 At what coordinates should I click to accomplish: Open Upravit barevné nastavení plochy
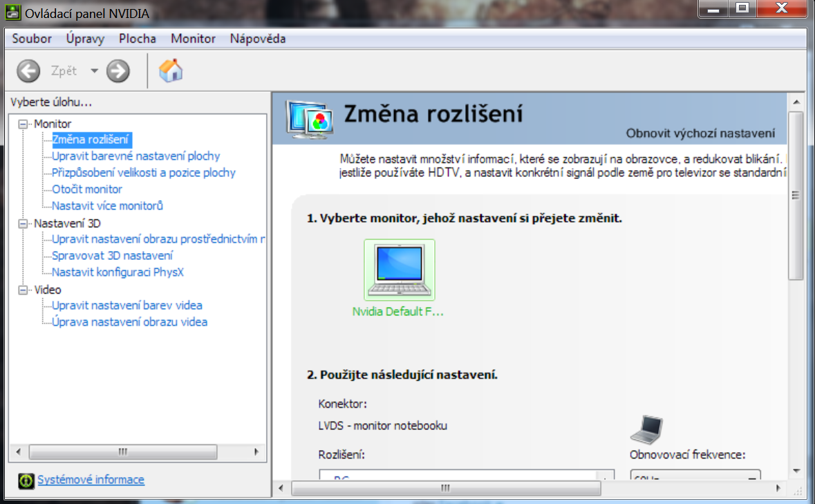[x=135, y=156]
